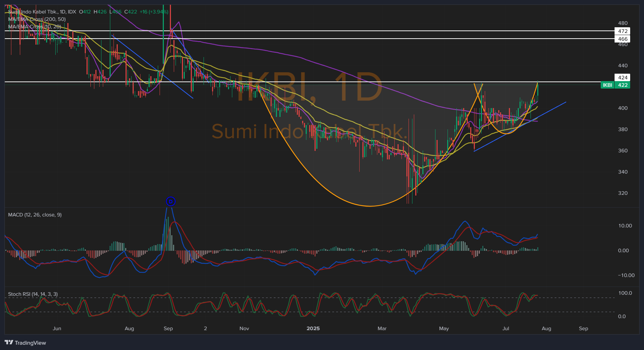The width and height of the screenshot is (644, 350).
Task: Click 480 on the price axis
Action: pos(623,23)
